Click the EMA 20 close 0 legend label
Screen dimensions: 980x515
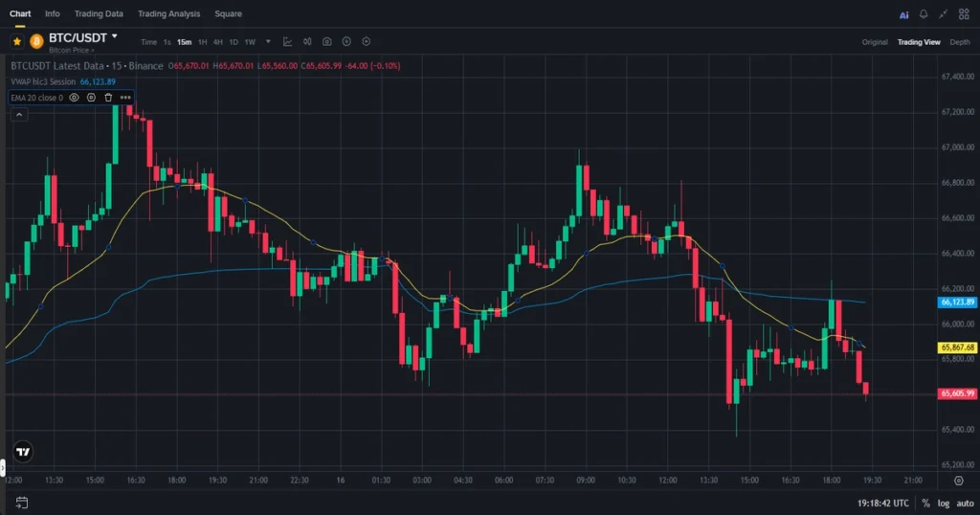point(37,98)
